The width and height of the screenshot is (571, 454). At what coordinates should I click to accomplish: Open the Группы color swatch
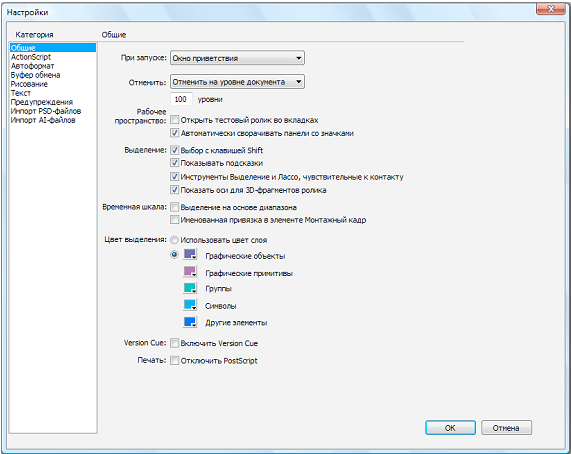[190, 288]
